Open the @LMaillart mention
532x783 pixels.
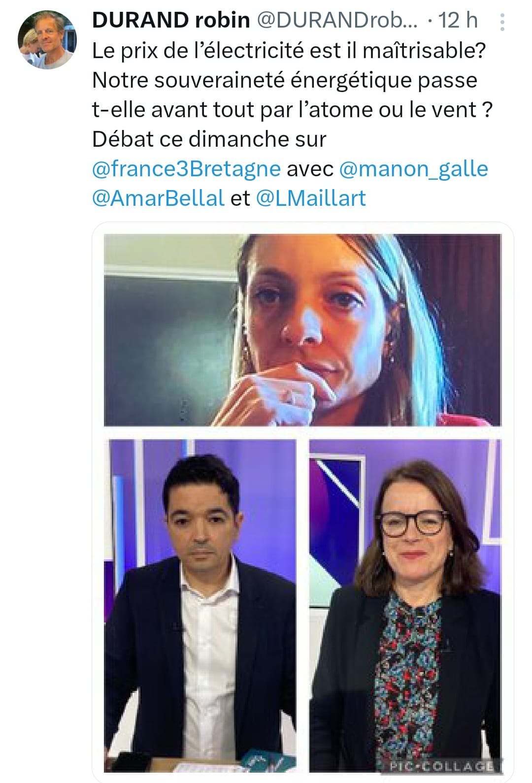311,198
